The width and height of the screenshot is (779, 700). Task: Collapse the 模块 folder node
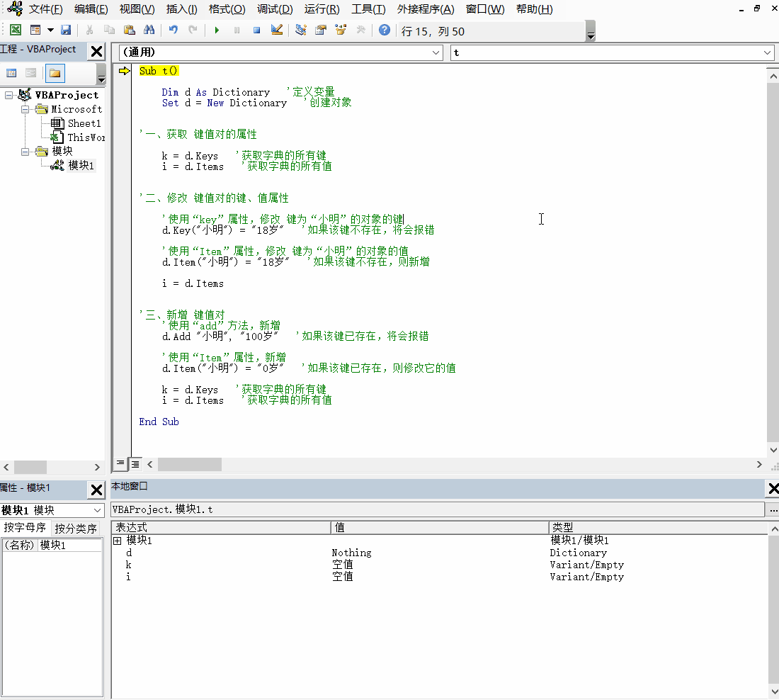25,151
